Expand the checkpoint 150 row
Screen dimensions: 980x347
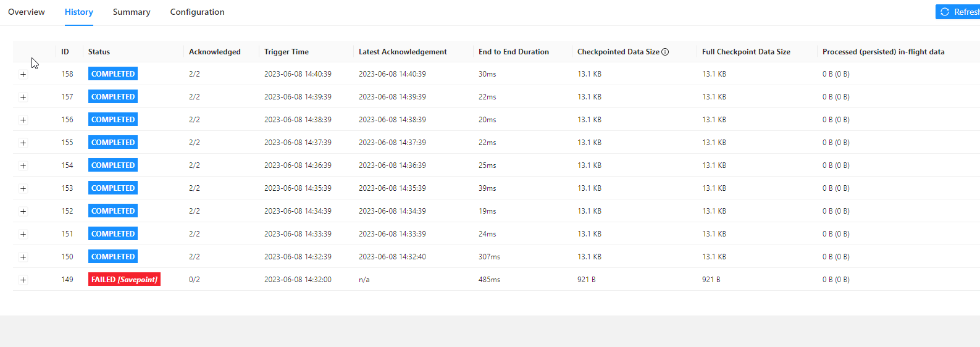23,257
